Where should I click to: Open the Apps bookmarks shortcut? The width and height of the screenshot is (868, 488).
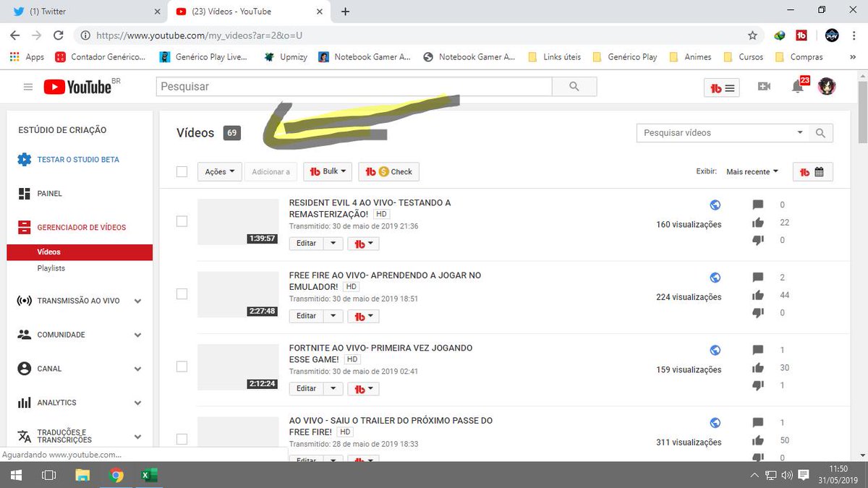27,57
